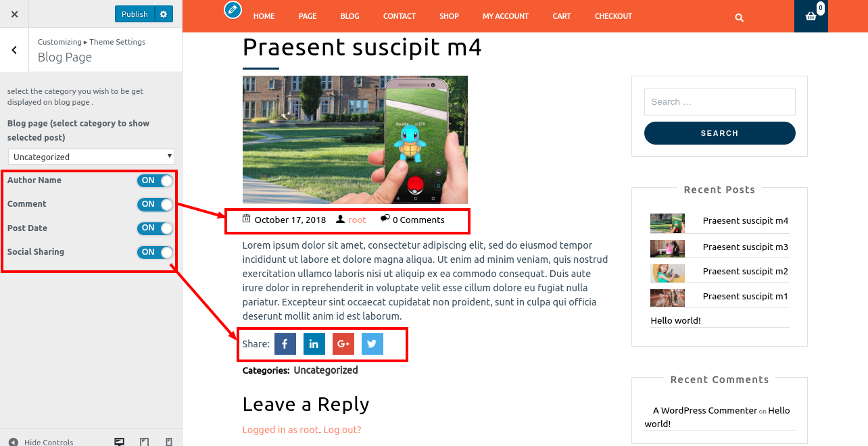Open the SHOP menu item

coord(449,16)
